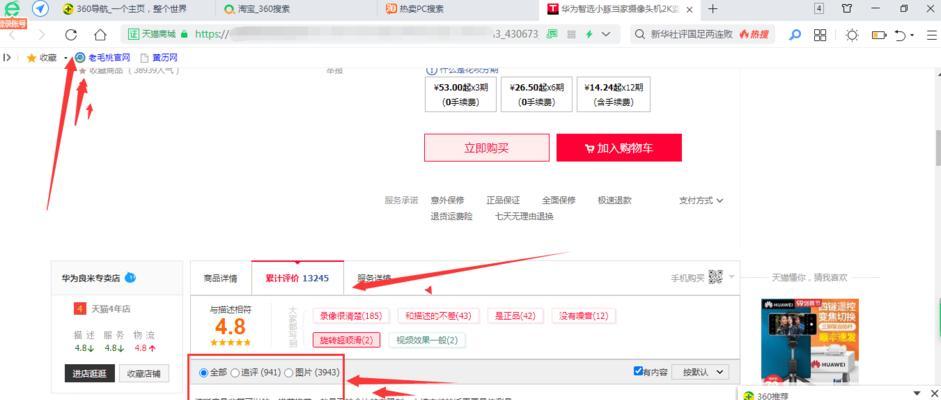
Task: Click the 天猫4年店 badge icon
Action: 80,308
